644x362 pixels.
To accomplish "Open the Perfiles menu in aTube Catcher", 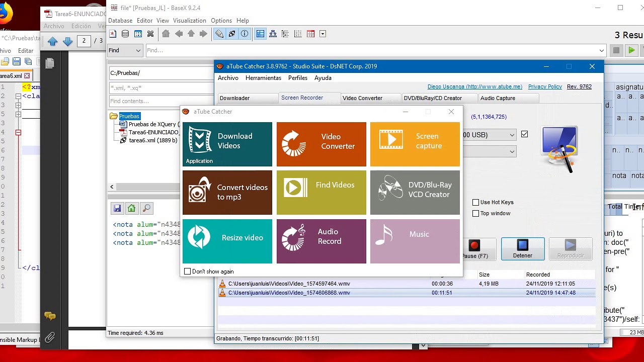I will (298, 78).
